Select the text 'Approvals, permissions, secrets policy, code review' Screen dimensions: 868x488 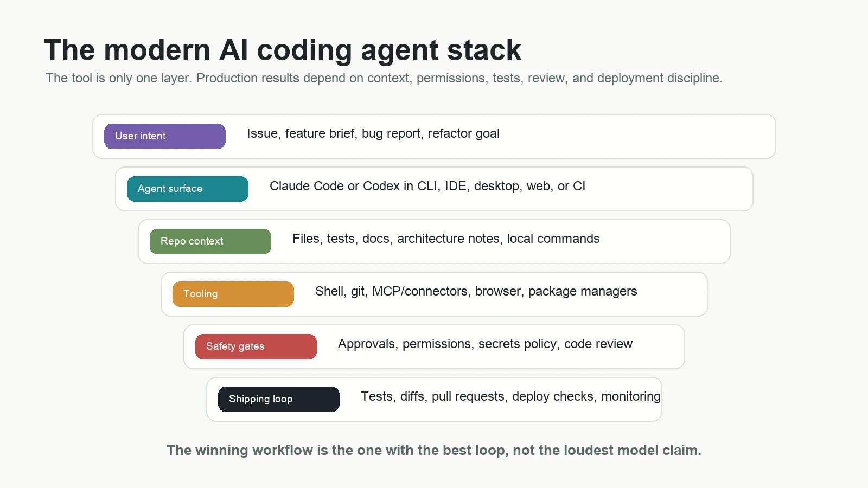point(485,344)
